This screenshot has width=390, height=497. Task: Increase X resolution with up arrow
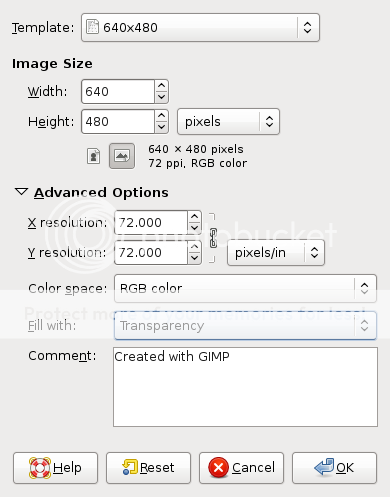[195, 217]
